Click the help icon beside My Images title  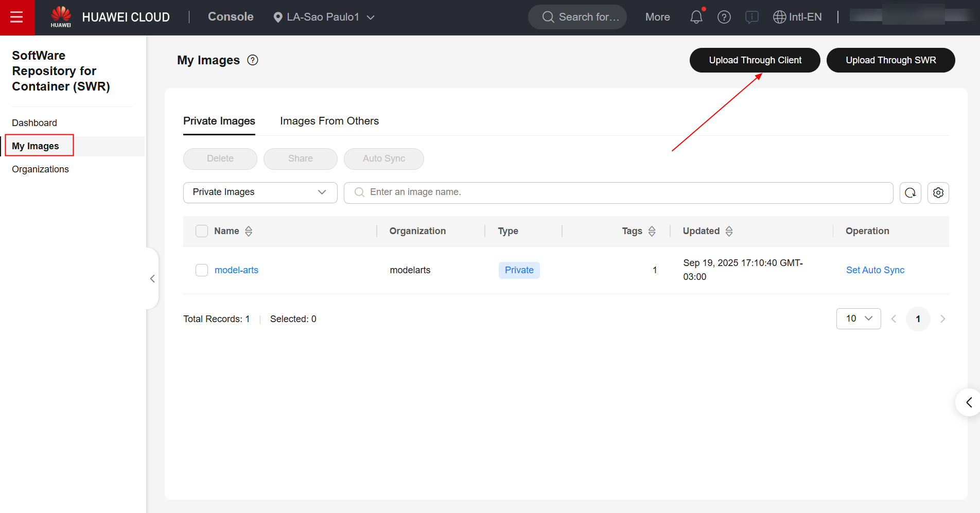(252, 60)
